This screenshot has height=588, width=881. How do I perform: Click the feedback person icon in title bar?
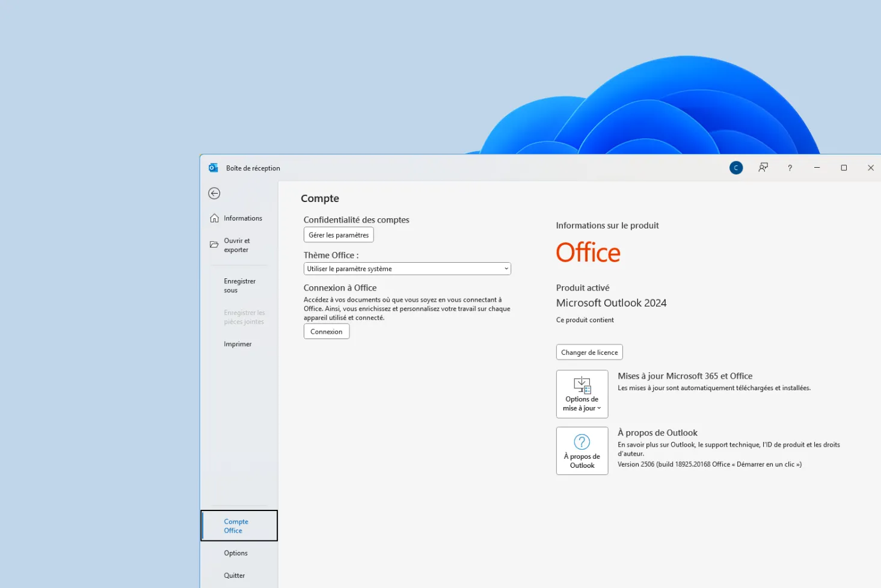(x=763, y=168)
